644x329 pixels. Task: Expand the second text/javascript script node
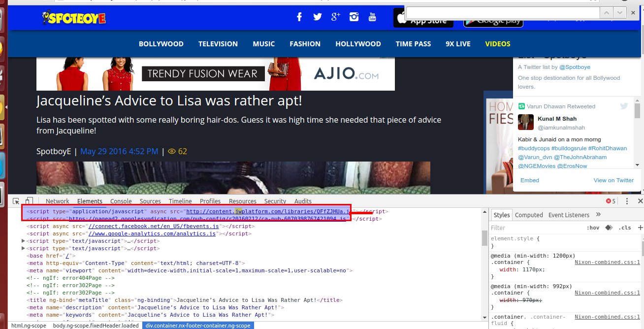(x=24, y=248)
